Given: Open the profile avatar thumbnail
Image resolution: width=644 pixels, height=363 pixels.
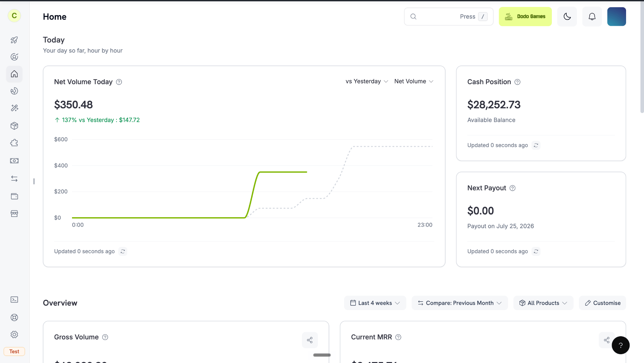Looking at the screenshot, I should tap(616, 17).
